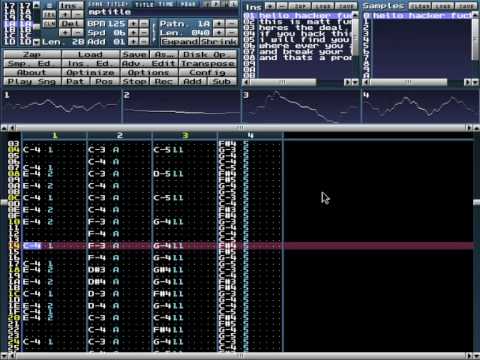Click the Cln order list button
The height and width of the screenshot is (360, 480).
coord(49,24)
